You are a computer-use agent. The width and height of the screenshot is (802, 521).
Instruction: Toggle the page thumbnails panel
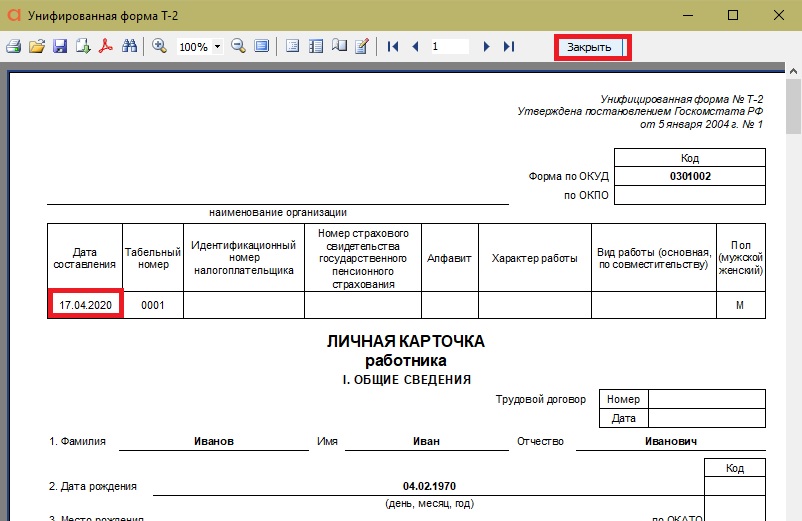coord(316,47)
